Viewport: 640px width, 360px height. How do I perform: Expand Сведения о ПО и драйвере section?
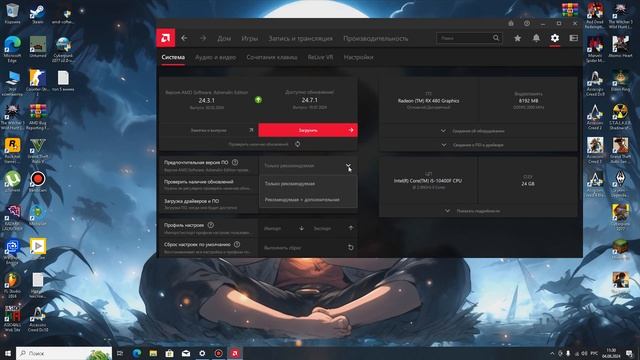(478, 145)
